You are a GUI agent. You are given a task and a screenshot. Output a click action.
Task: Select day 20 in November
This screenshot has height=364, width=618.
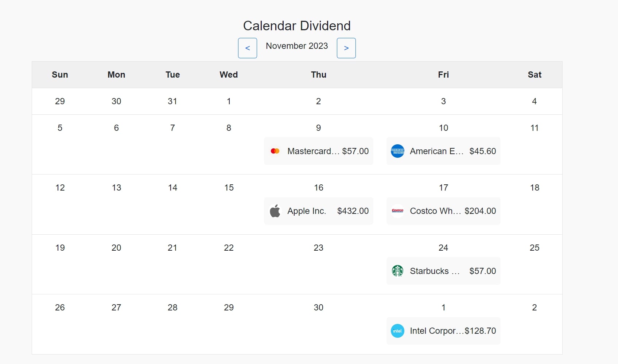[x=116, y=248]
